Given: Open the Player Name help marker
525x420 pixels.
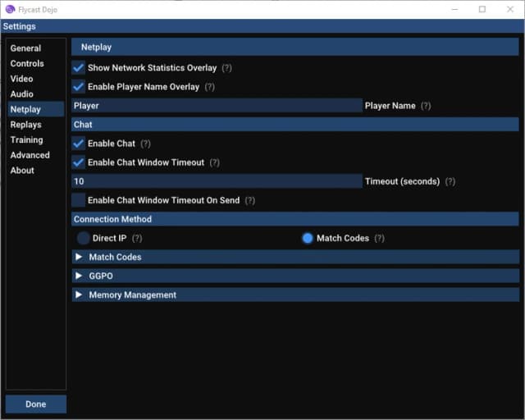Looking at the screenshot, I should pyautogui.click(x=426, y=106).
